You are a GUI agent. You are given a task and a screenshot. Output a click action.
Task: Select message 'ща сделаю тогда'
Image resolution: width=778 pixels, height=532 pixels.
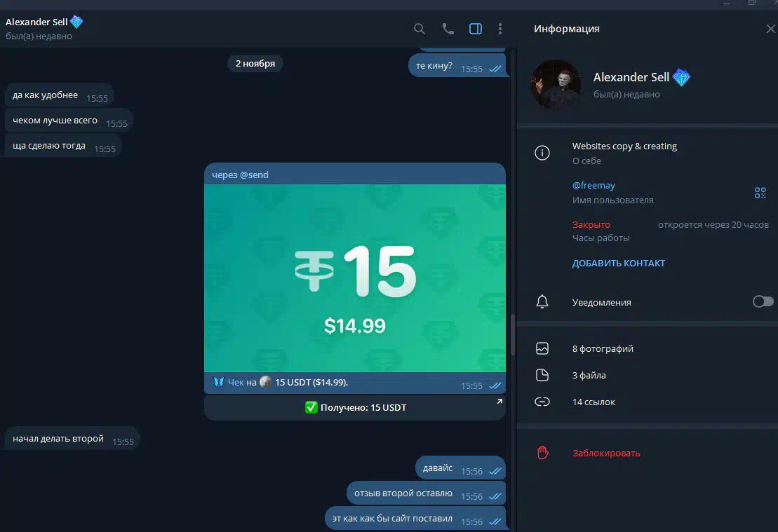pyautogui.click(x=63, y=146)
